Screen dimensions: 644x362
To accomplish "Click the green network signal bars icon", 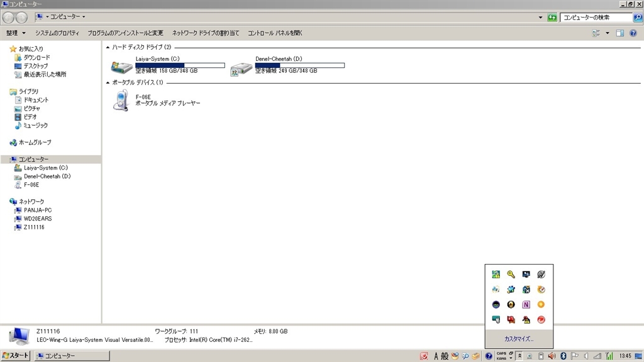I will click(609, 356).
